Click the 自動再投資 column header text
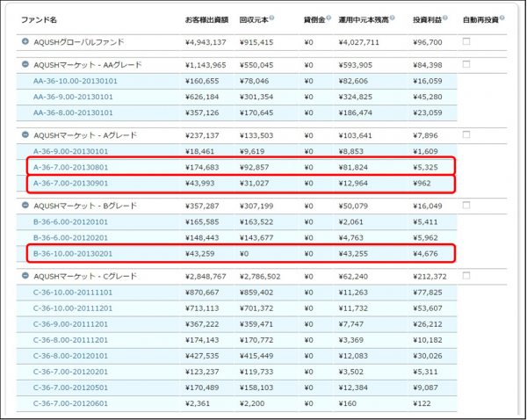Viewport: 527px width, 420px height. [x=480, y=20]
